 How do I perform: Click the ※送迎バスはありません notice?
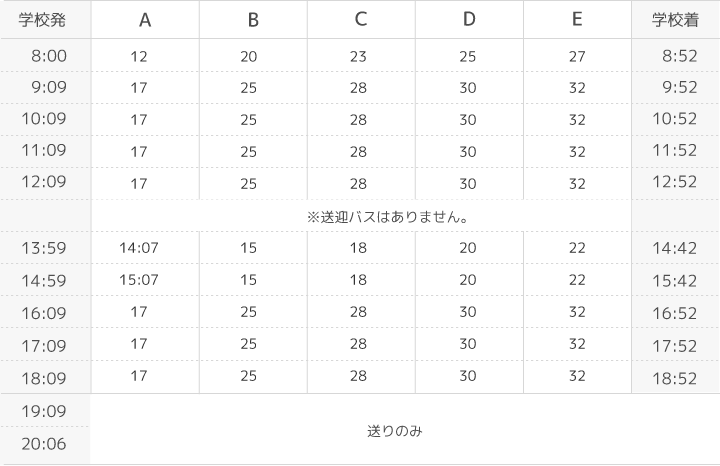388,217
